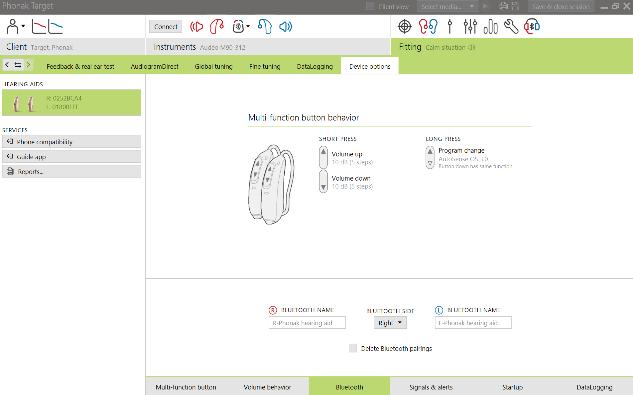633x395 pixels.
Task: Click the target crosshair icon in Fitting toolbar
Action: pos(405,27)
